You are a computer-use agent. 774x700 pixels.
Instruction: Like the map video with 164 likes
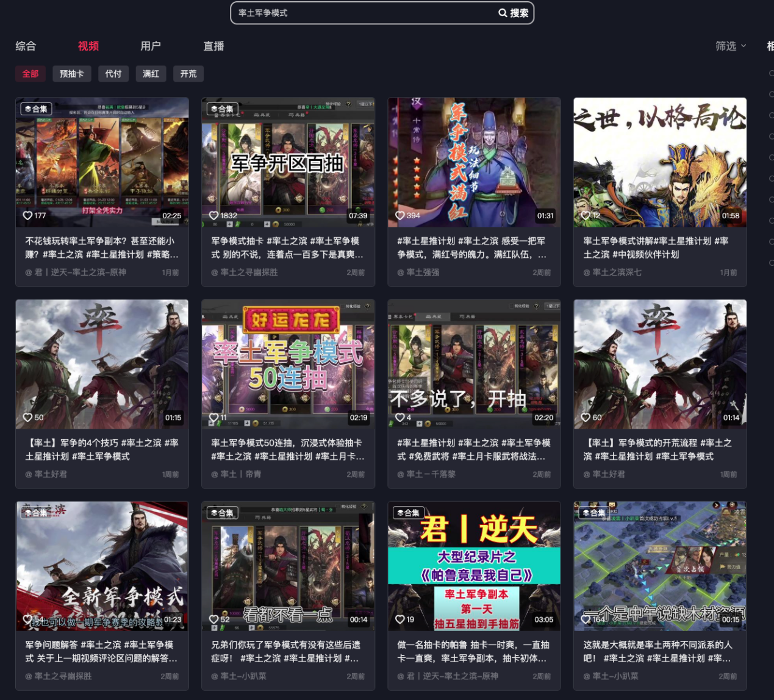586,620
